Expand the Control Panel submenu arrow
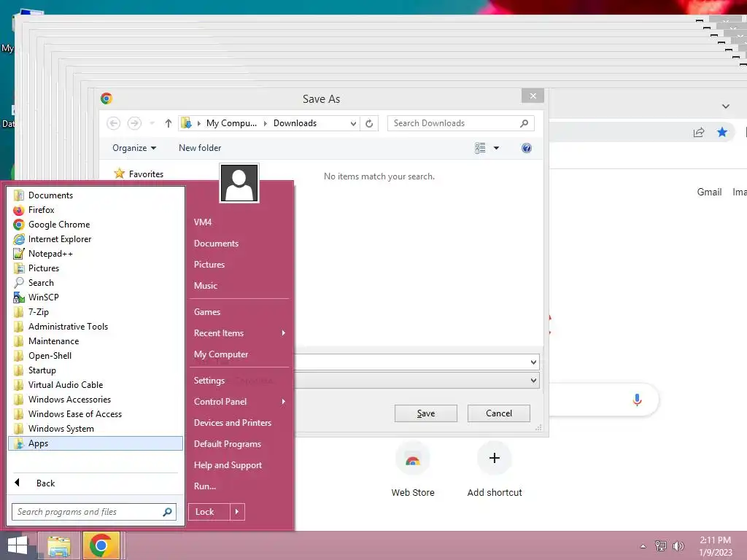Screen dimensions: 747x560 point(284,402)
